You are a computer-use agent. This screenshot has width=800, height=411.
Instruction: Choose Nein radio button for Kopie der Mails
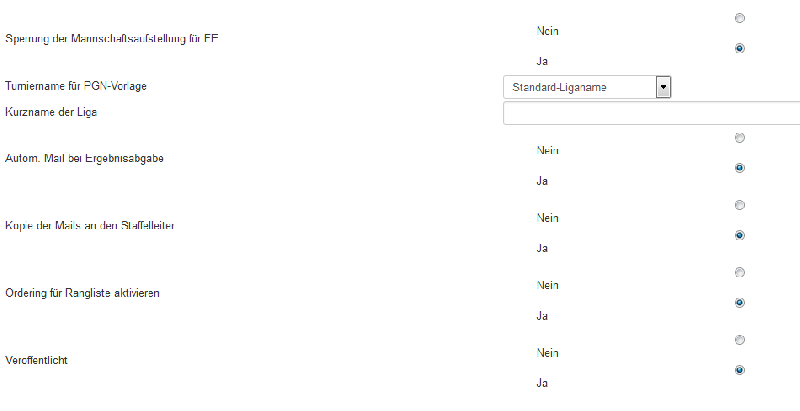tap(739, 205)
